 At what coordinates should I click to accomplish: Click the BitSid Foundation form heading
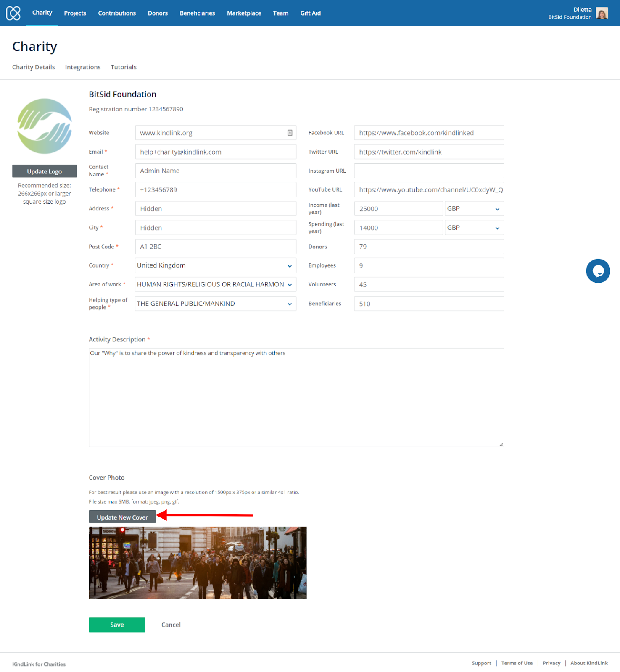[x=122, y=94]
